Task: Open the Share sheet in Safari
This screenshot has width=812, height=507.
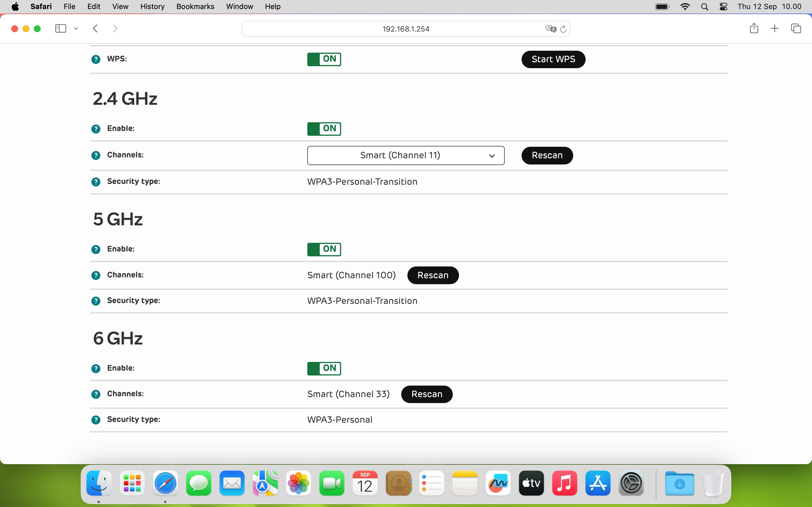Action: click(x=754, y=28)
